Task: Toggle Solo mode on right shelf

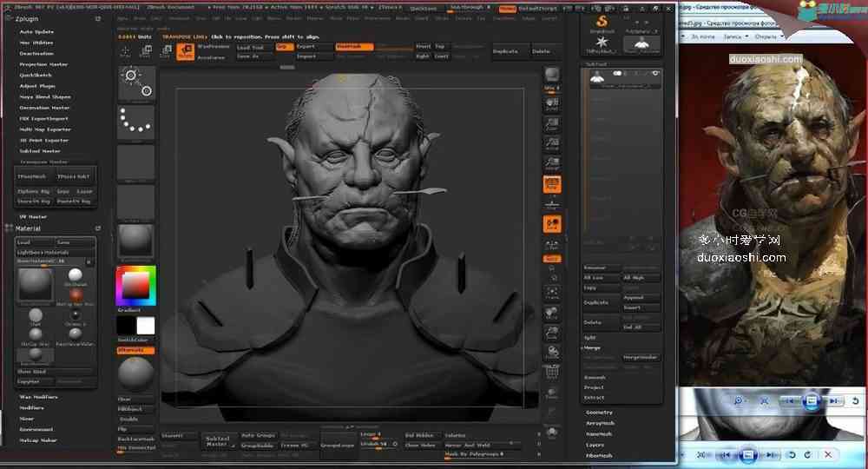Action: coord(552,433)
